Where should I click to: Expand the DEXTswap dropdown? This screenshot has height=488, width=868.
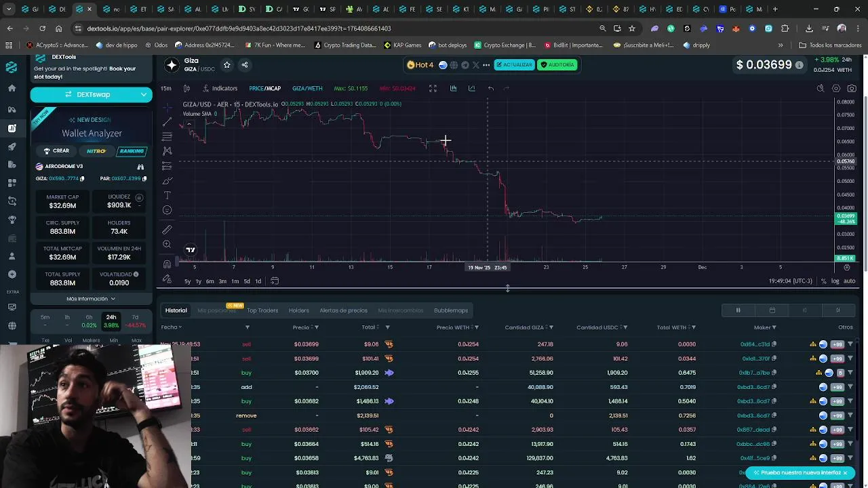click(144, 94)
